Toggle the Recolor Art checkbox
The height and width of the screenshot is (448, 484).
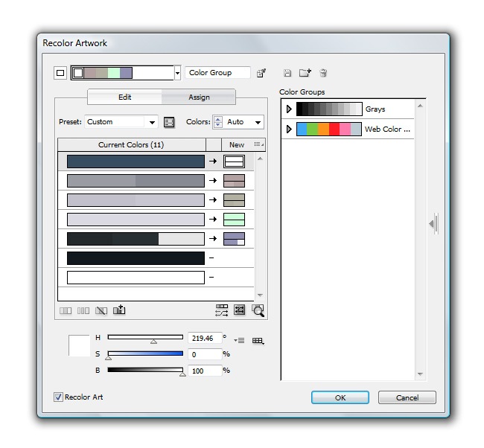(59, 397)
